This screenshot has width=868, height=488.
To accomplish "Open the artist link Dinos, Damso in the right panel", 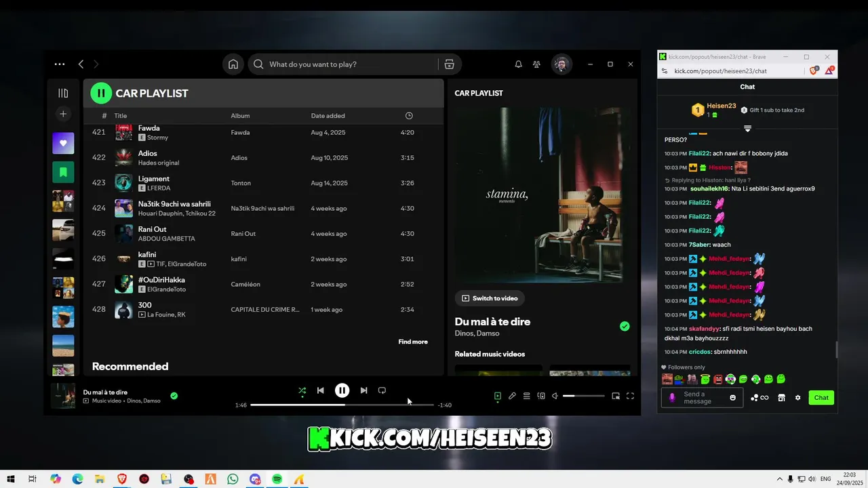I will (477, 333).
